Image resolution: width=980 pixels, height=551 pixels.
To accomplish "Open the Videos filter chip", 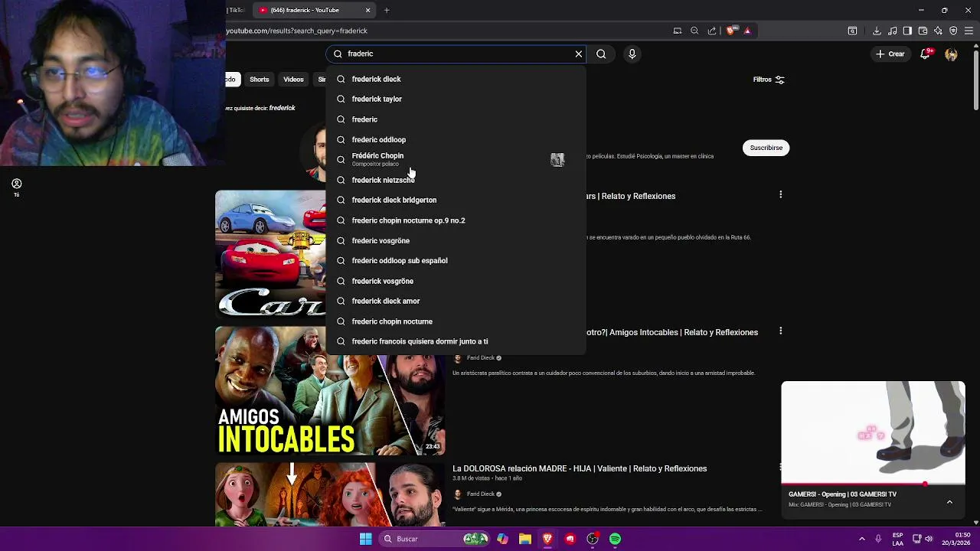I will tap(293, 80).
